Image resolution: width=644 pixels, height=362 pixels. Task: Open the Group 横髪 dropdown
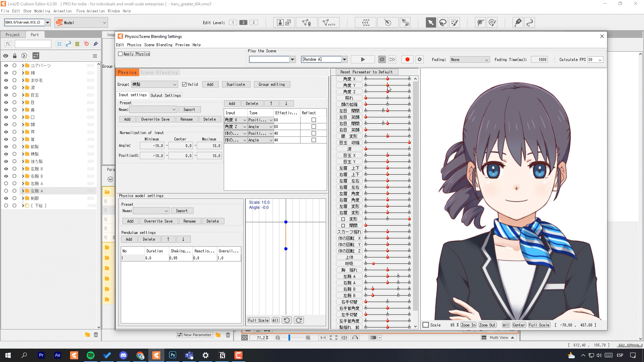tap(154, 84)
